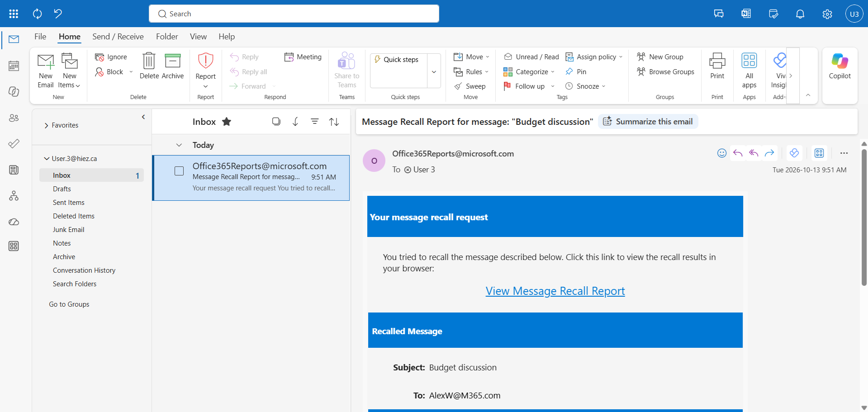Pin the selected message
868x412 pixels.
click(x=576, y=71)
